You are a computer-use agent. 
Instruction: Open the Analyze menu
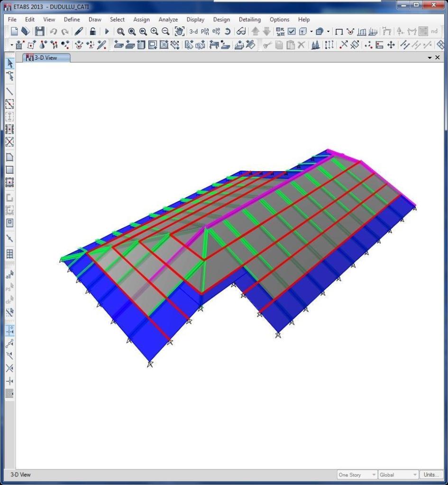(168, 19)
